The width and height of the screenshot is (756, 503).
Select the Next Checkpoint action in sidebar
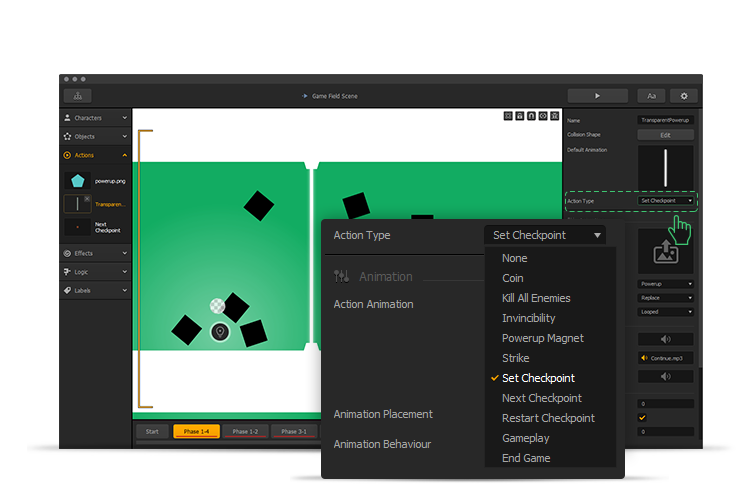click(x=95, y=227)
